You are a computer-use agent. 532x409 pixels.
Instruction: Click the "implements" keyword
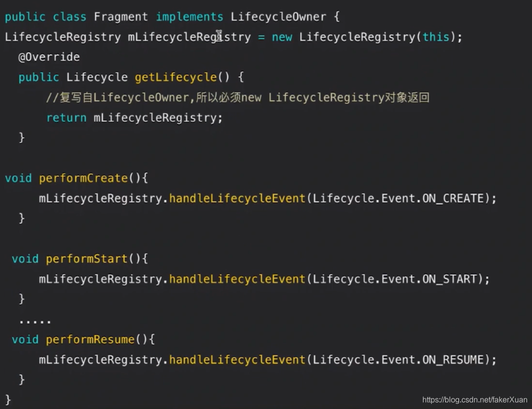(x=189, y=17)
